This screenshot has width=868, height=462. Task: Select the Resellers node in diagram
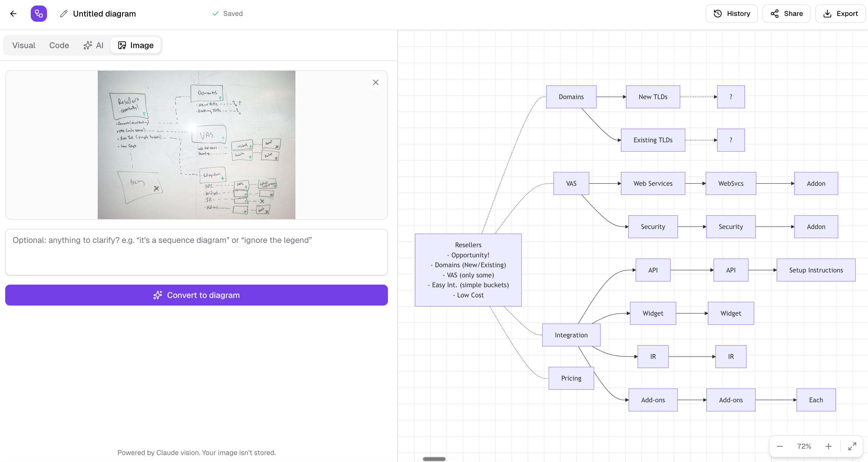pos(468,270)
